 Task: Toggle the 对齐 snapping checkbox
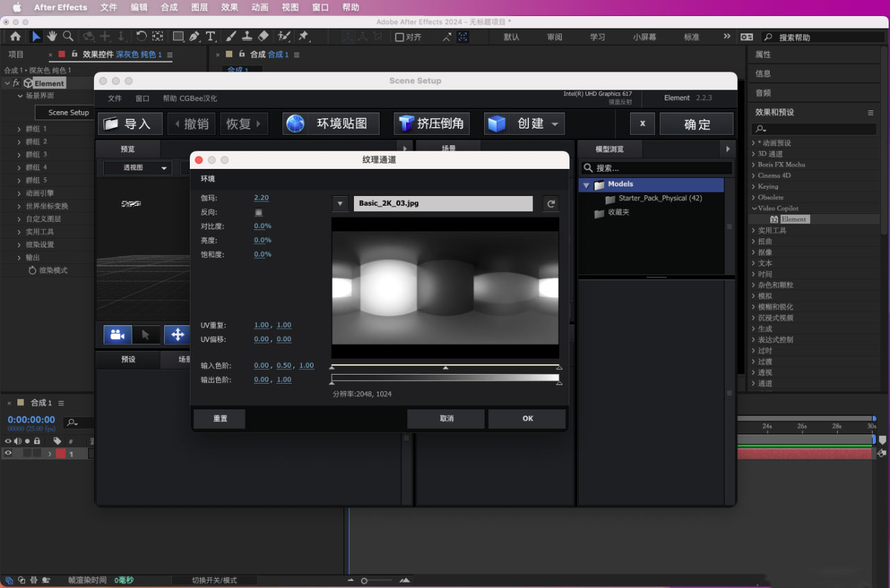tap(399, 37)
